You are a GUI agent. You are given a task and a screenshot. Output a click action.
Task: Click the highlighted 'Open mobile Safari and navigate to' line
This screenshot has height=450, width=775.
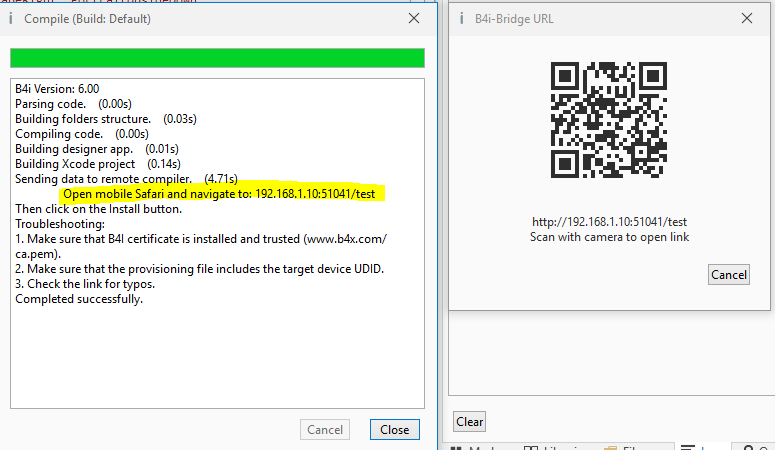click(219, 194)
